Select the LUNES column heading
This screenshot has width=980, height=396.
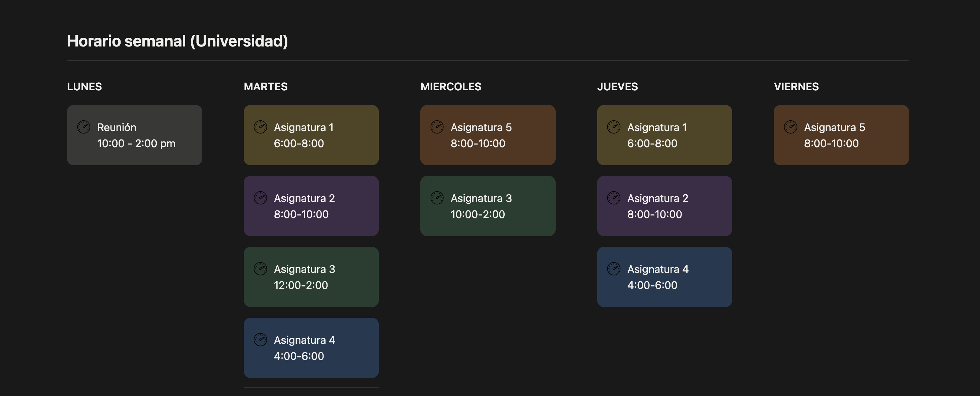[84, 87]
